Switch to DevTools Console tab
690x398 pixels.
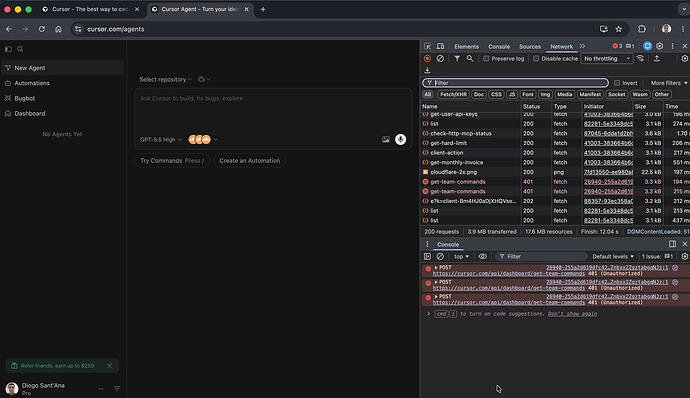click(499, 47)
